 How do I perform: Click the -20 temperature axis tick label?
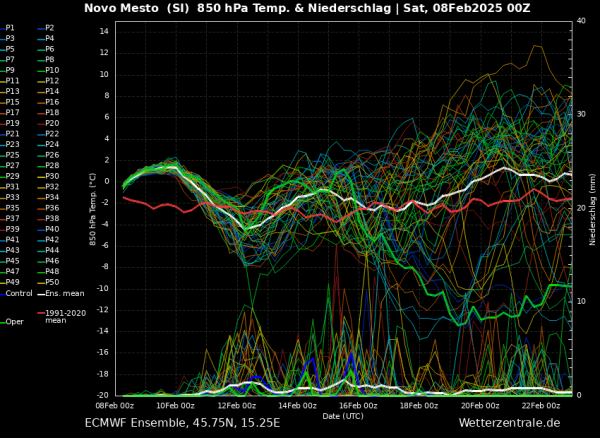pos(103,395)
